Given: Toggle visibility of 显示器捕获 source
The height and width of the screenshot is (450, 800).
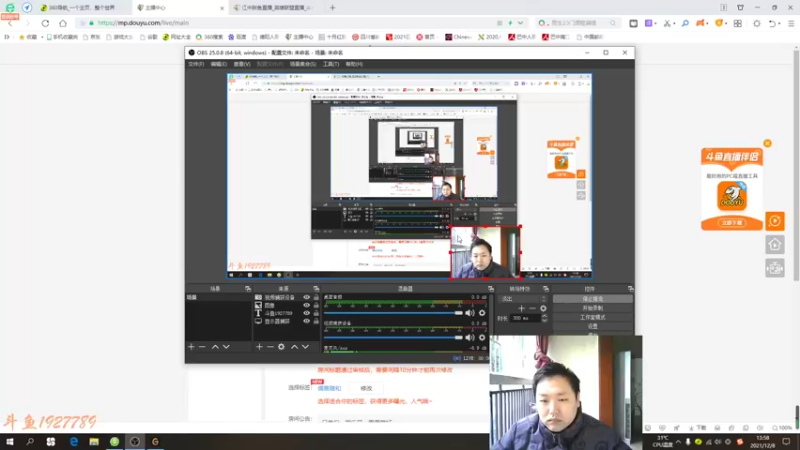Looking at the screenshot, I should click(x=307, y=321).
